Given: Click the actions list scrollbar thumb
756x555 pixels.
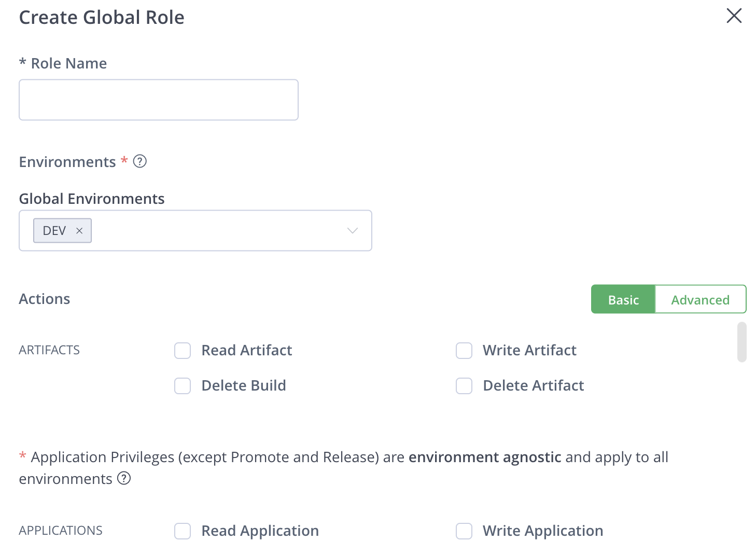Looking at the screenshot, I should (x=741, y=342).
